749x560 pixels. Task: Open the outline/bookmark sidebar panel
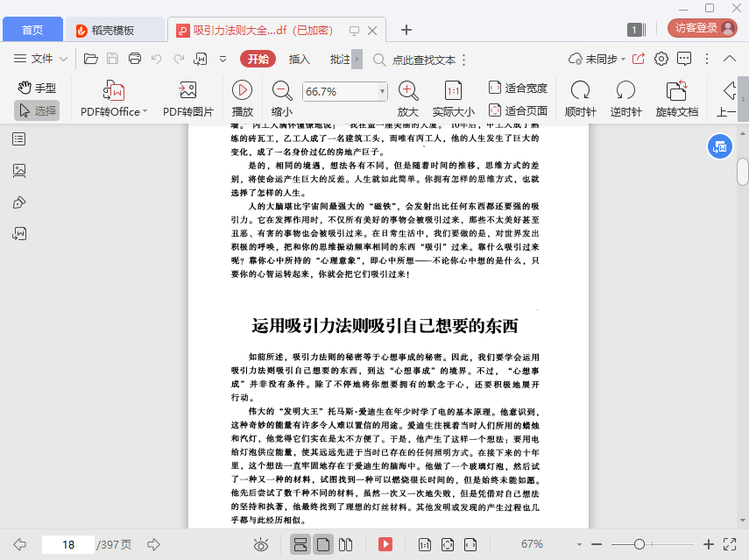tap(19, 139)
